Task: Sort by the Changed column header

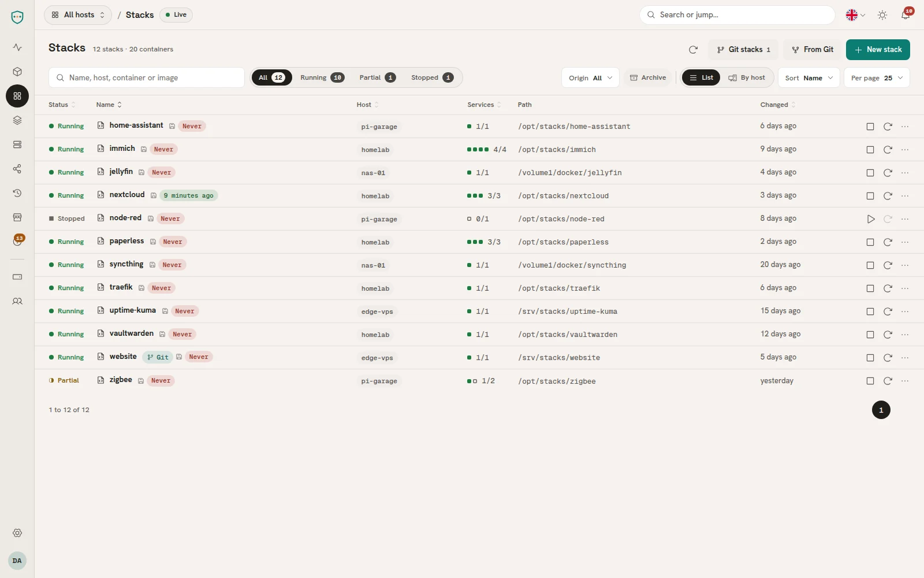Action: click(x=777, y=105)
